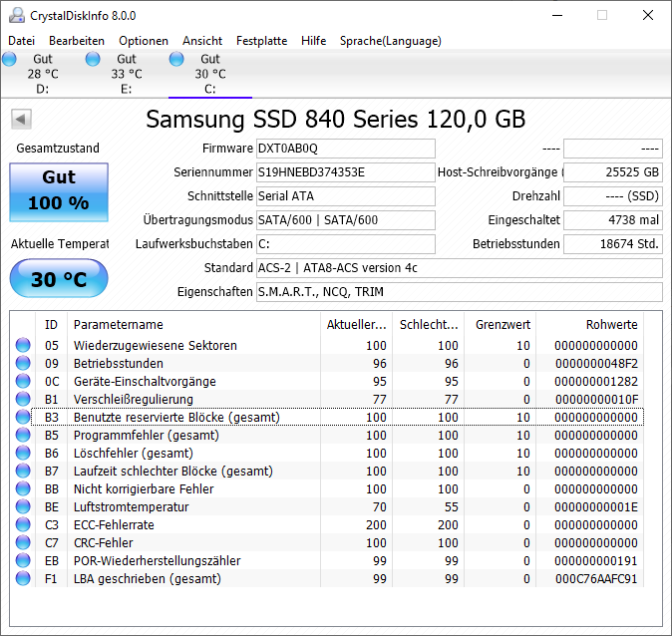672x636 pixels.
Task: Select the Luftstromtemperatur parameter name
Action: click(x=132, y=507)
